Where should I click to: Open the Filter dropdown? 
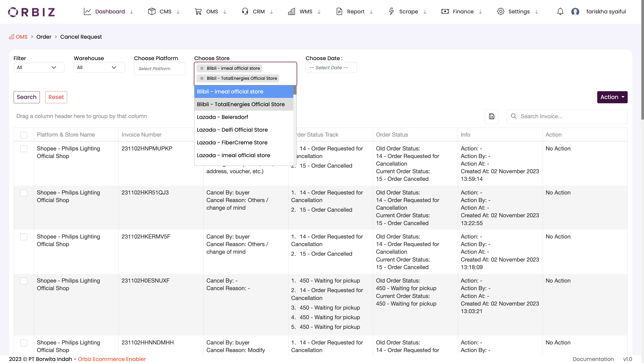(39, 68)
